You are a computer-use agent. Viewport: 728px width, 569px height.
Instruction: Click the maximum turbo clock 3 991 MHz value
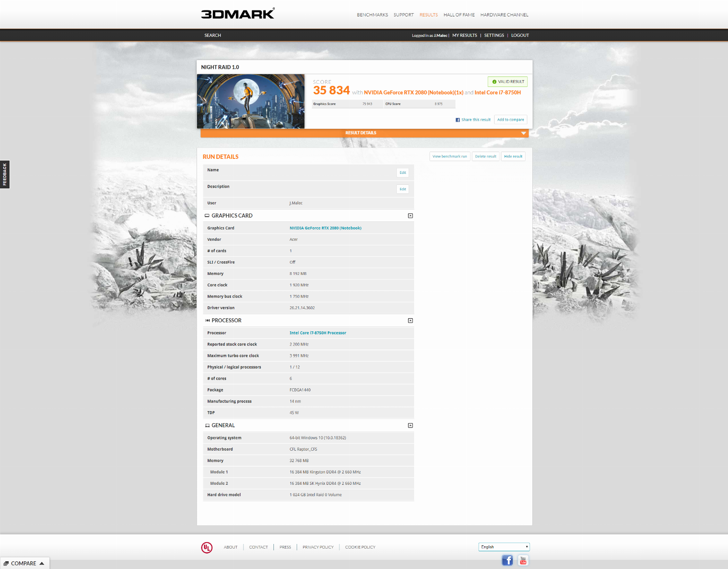299,356
